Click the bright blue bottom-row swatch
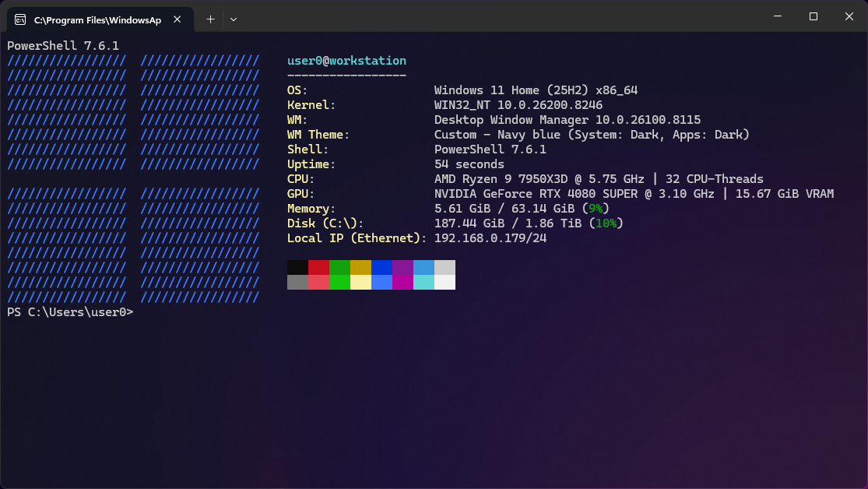868x489 pixels. coord(382,282)
